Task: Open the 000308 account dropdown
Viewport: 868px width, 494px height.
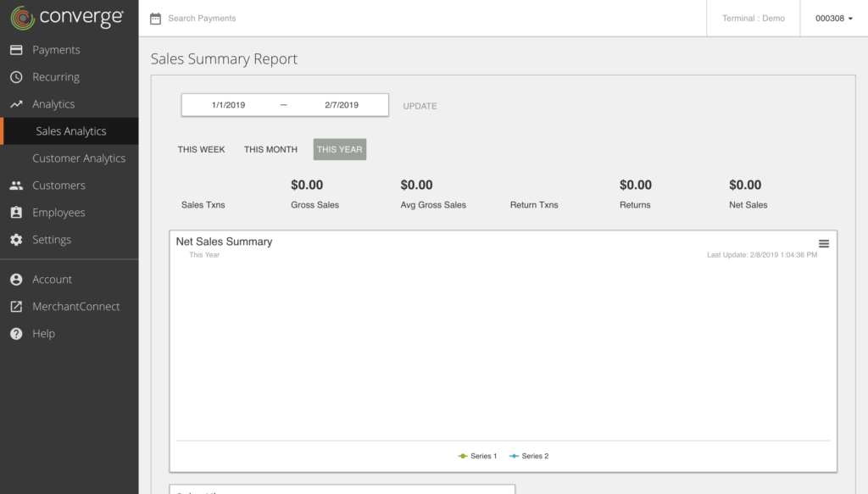Action: (834, 19)
